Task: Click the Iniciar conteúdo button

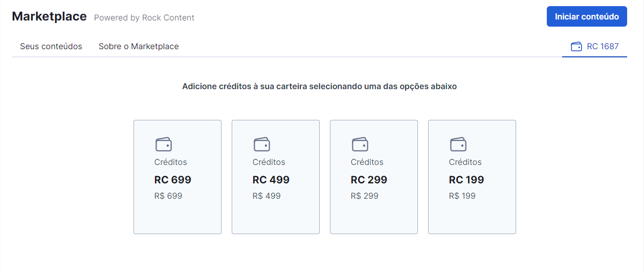Action: pyautogui.click(x=587, y=16)
